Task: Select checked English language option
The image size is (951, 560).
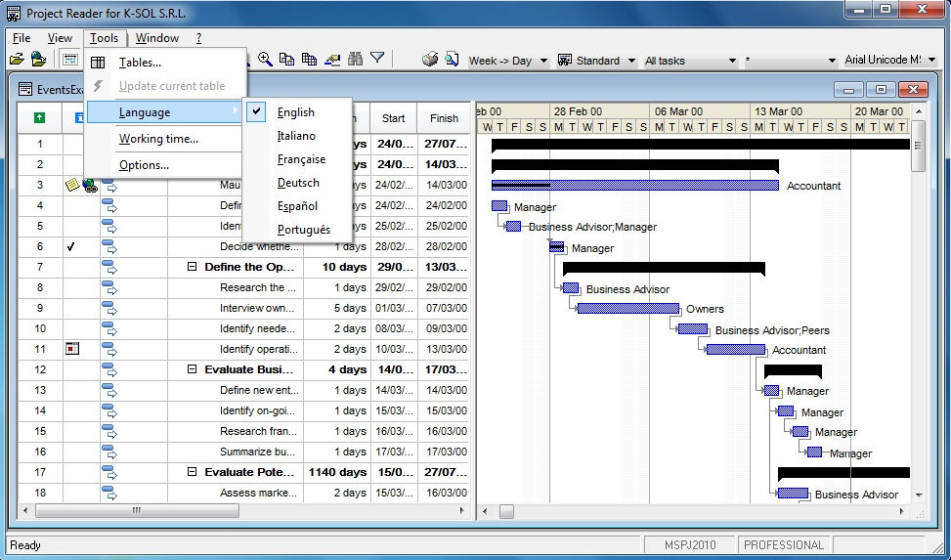Action: click(296, 112)
